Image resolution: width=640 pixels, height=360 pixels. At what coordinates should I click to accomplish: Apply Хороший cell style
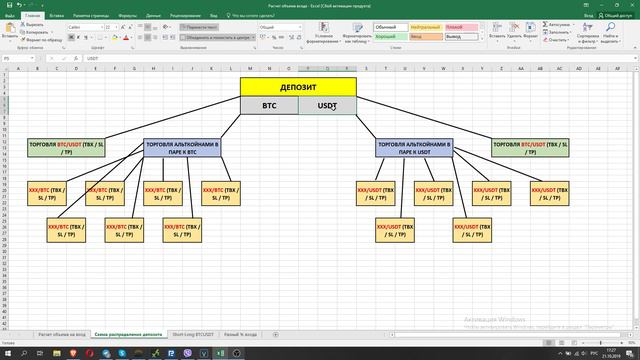pos(391,37)
